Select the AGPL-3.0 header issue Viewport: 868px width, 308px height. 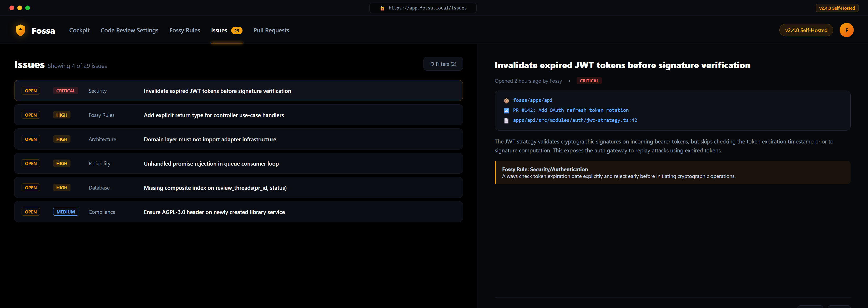pyautogui.click(x=238, y=212)
